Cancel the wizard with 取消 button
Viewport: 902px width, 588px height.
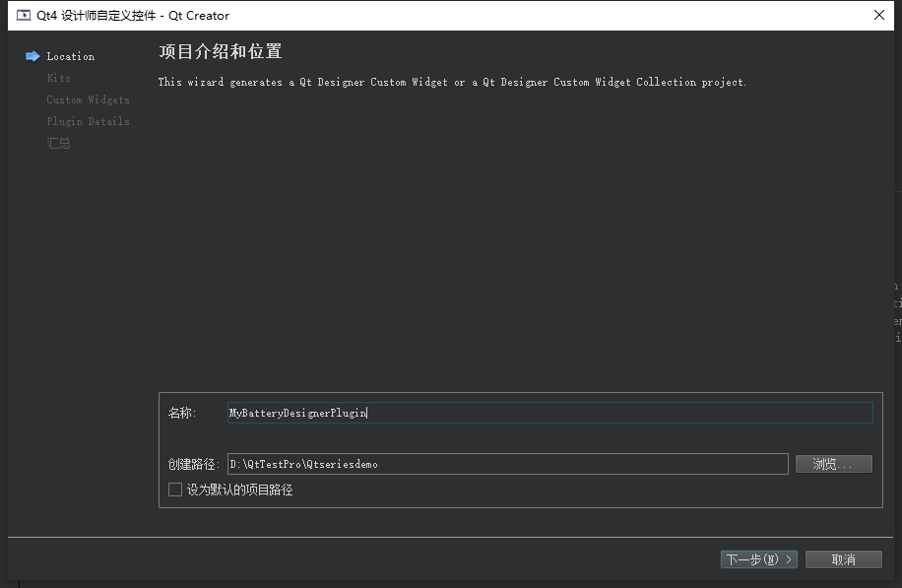(843, 559)
